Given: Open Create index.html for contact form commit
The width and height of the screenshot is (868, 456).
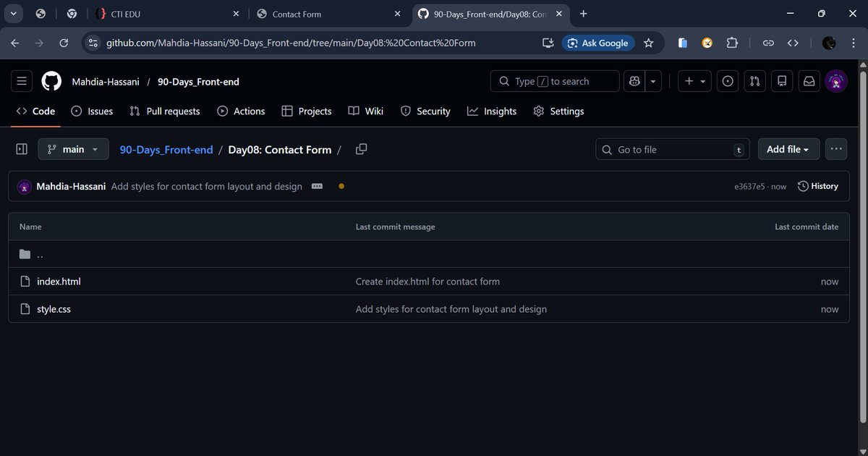Looking at the screenshot, I should (427, 282).
